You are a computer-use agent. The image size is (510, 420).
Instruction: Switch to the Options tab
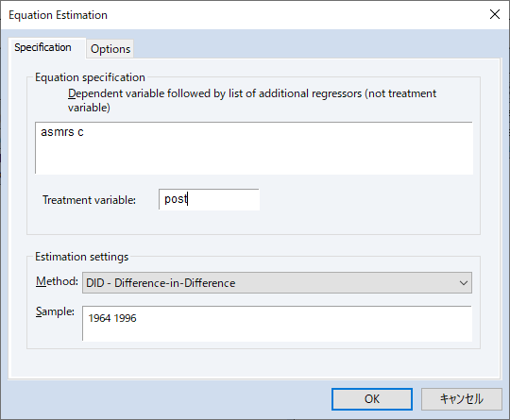pos(110,49)
